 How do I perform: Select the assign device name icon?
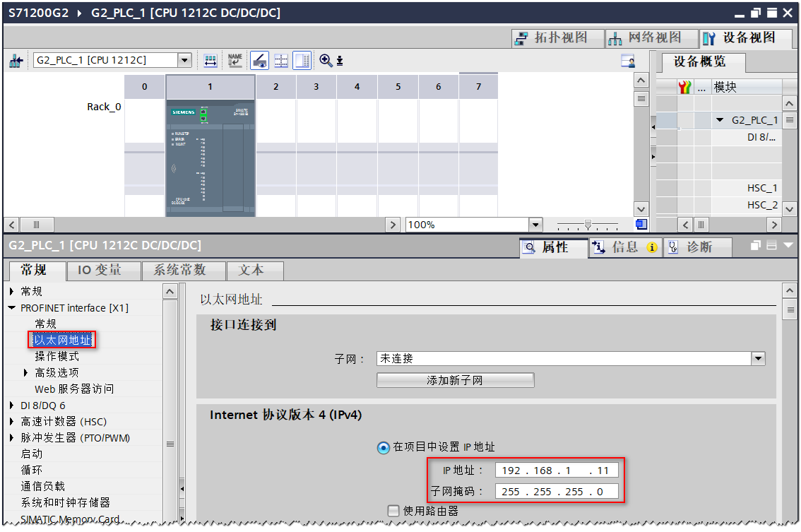(235, 60)
